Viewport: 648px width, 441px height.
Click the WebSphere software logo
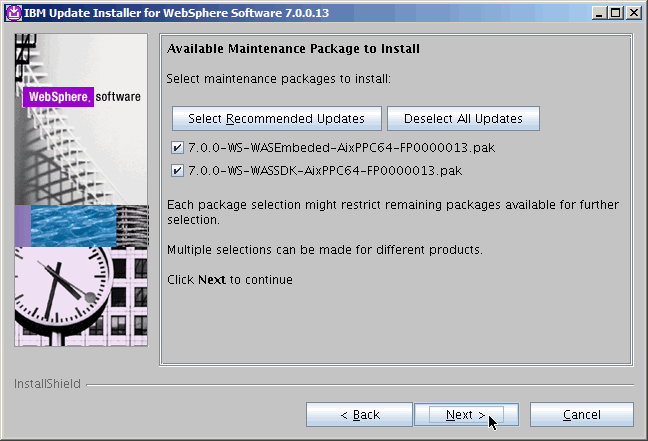tap(82, 97)
